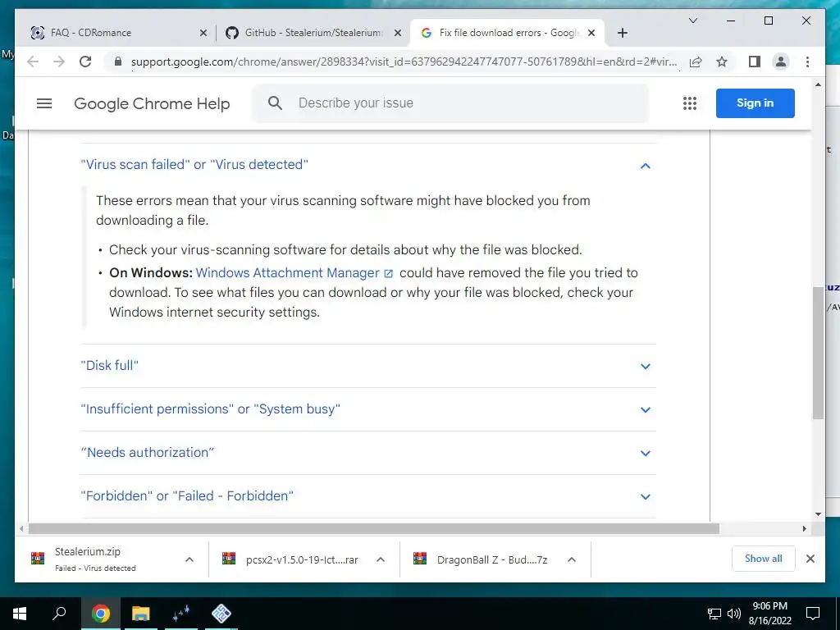Image resolution: width=840 pixels, height=630 pixels.
Task: Click scroll right arrow of horizontal bar
Action: pos(804,529)
